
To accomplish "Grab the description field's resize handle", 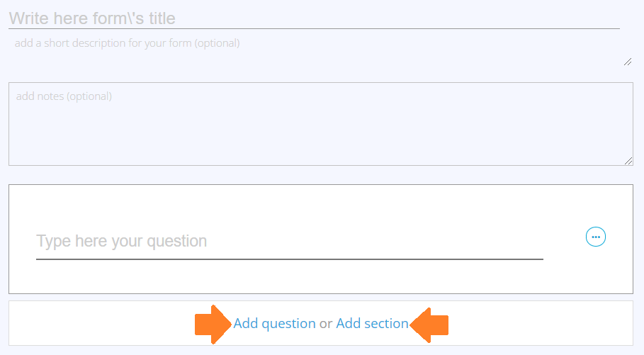I will [628, 62].
